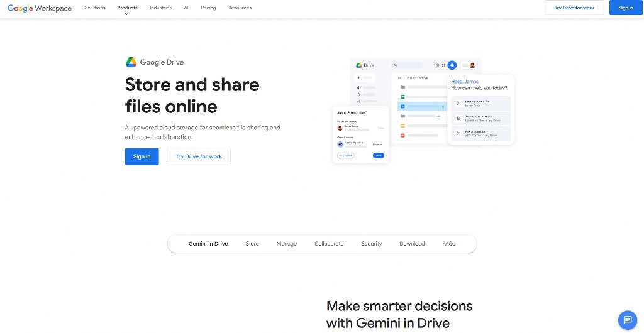Screen dimensions: 644x333
Task: Select the Gemini in Drive tab
Action: (x=208, y=244)
